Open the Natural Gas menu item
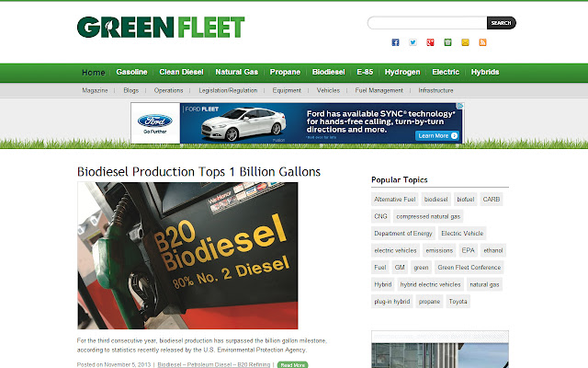 pos(236,72)
